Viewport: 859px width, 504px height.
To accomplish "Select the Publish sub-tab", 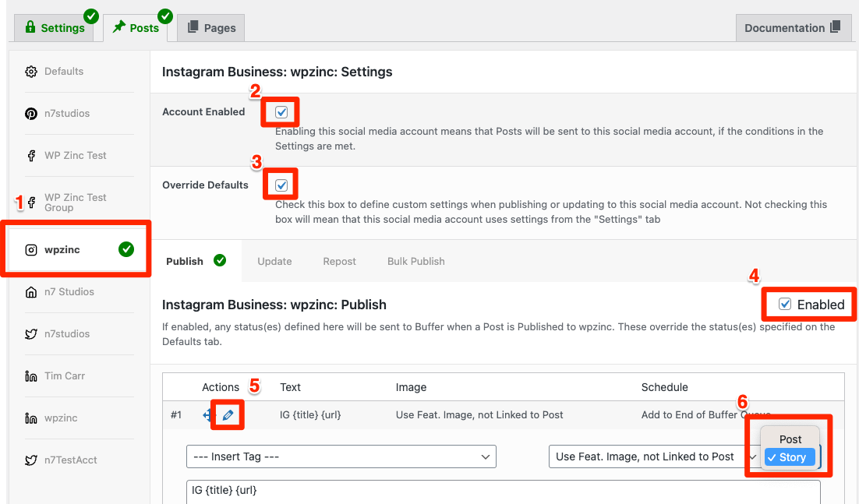I will tap(196, 261).
